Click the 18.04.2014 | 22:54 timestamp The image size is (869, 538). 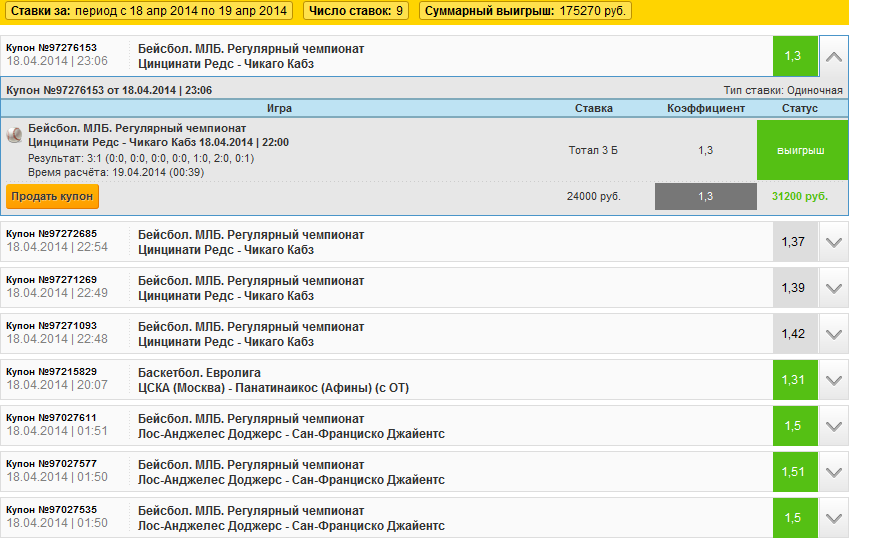tap(57, 247)
